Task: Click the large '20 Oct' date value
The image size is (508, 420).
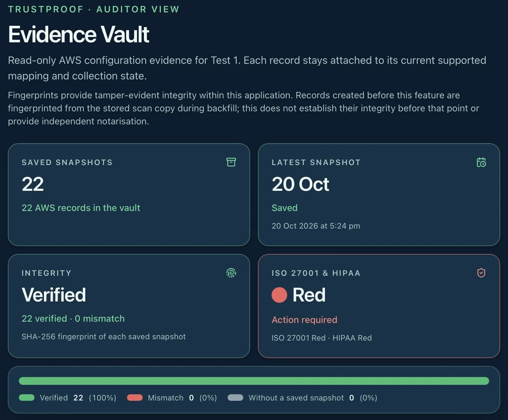Action: pos(301,184)
